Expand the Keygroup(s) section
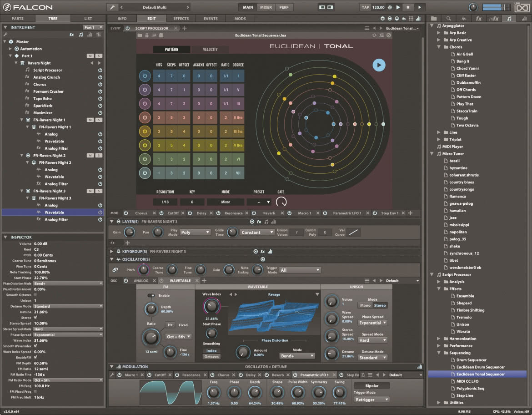Viewport: 532px width, 415px height. coord(111,252)
